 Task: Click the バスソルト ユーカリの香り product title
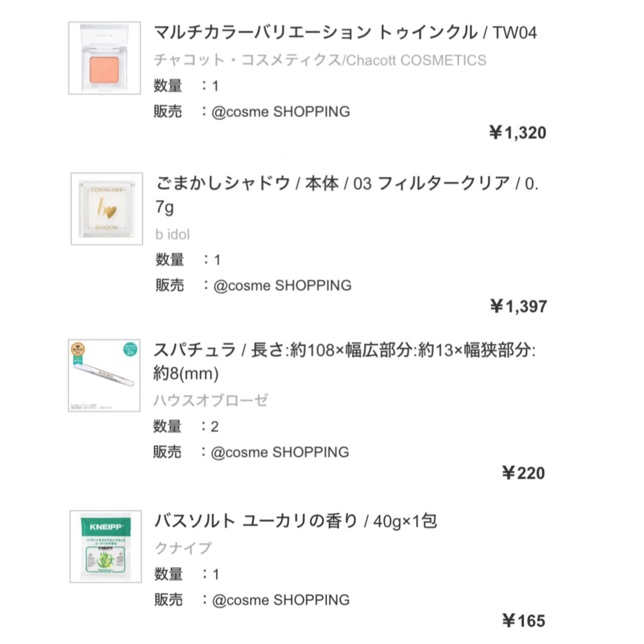pos(296,521)
